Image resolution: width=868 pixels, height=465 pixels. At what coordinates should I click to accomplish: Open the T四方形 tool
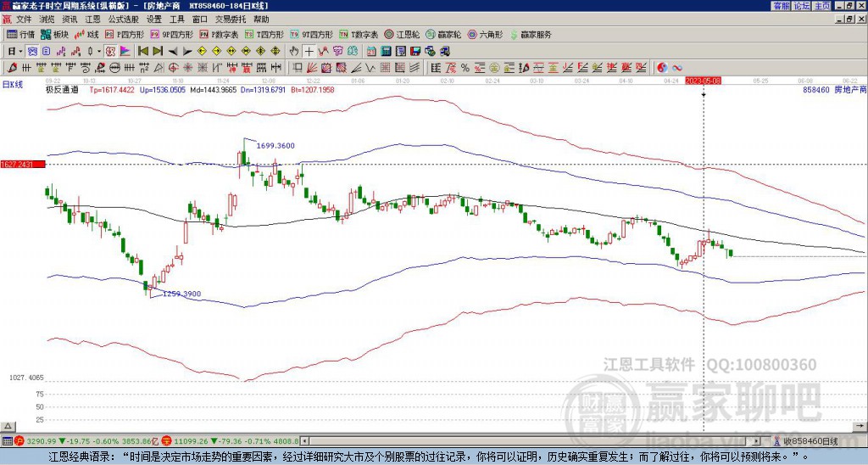click(264, 34)
